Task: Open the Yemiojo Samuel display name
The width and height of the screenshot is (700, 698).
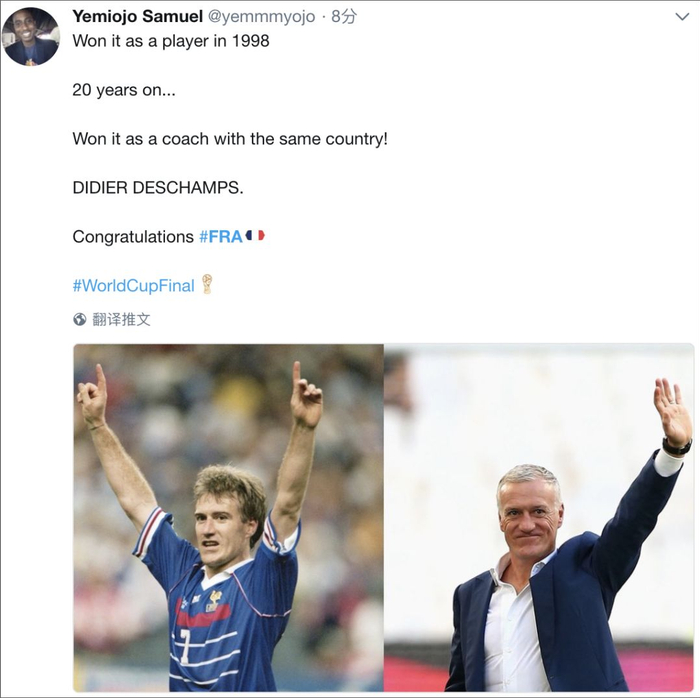Action: [x=136, y=16]
